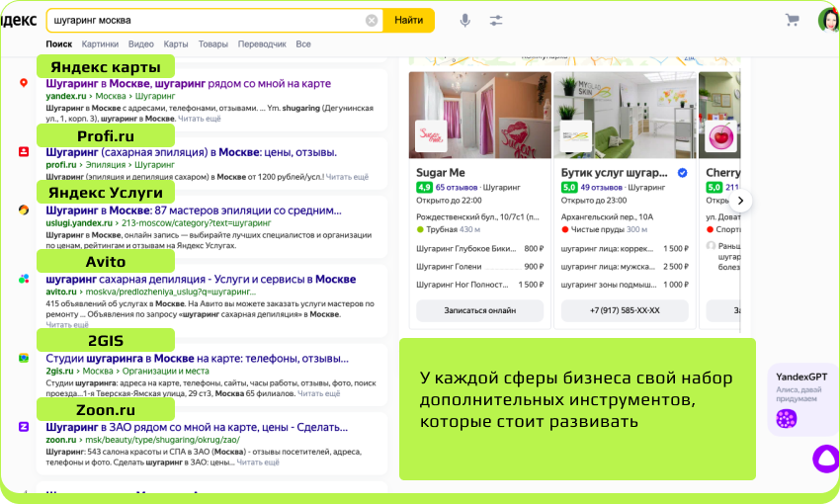This screenshot has height=504, width=840.
Task: Click the Avito favicon icon
Action: click(x=24, y=279)
